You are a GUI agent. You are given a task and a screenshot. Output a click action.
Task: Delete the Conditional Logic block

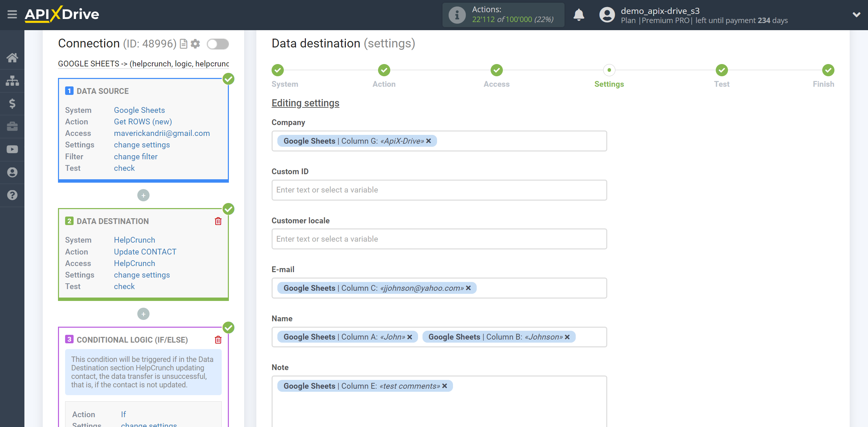(x=218, y=340)
